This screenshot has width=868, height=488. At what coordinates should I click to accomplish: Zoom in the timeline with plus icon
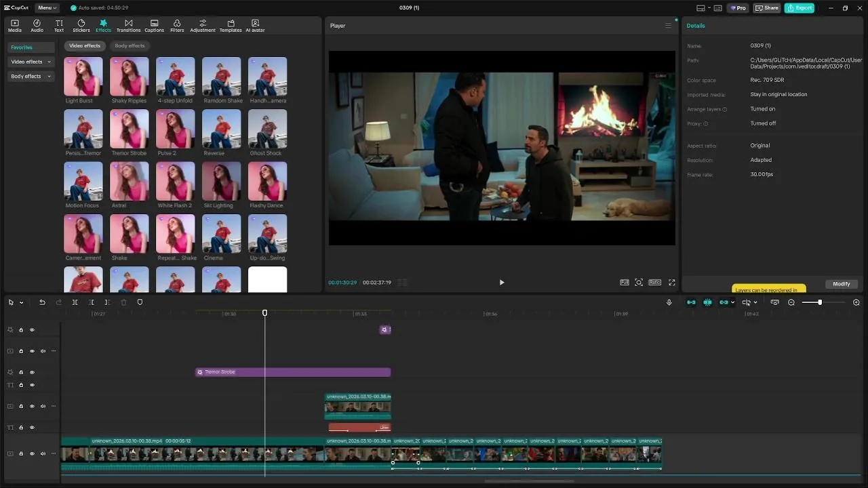pos(856,302)
